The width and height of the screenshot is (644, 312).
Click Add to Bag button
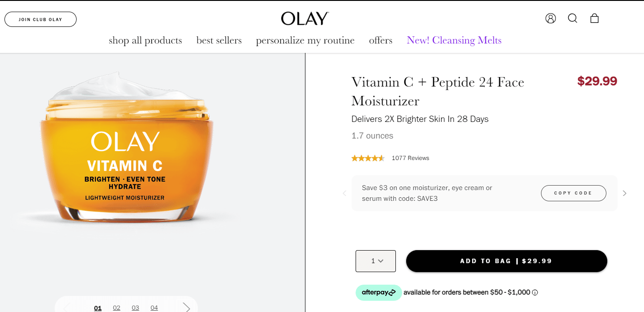click(506, 261)
